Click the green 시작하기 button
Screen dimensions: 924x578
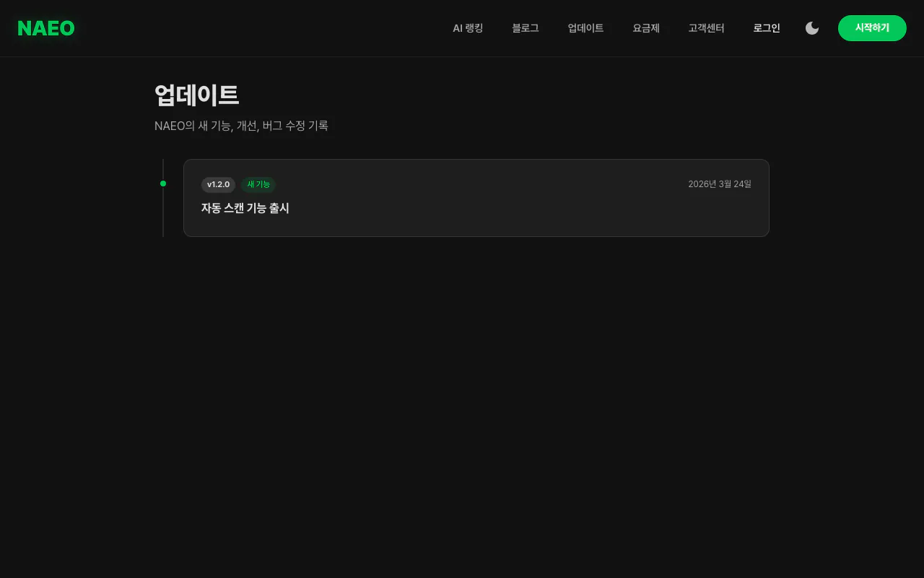click(x=872, y=28)
